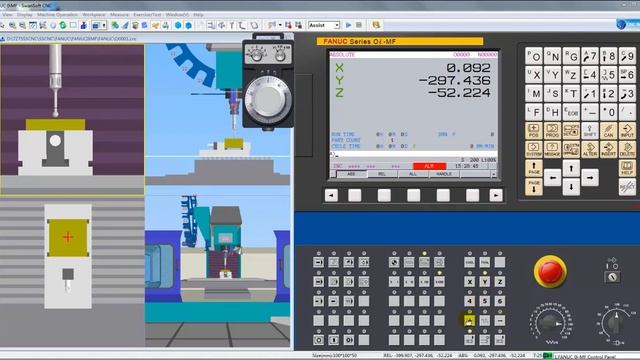This screenshot has width=640, height=360.
Task: Tap the INPUT key
Action: pyautogui.click(x=627, y=131)
